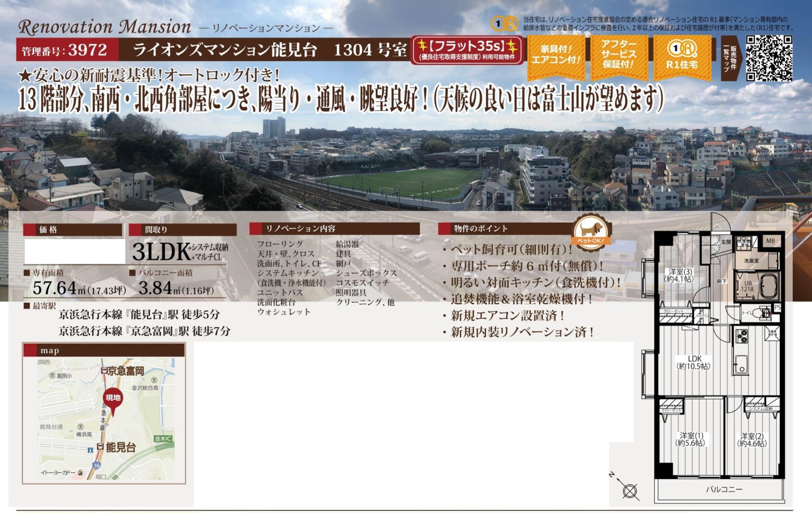This screenshot has width=812, height=513.
Task: Click the compass north indicator near the floor plan
Action: pyautogui.click(x=629, y=490)
